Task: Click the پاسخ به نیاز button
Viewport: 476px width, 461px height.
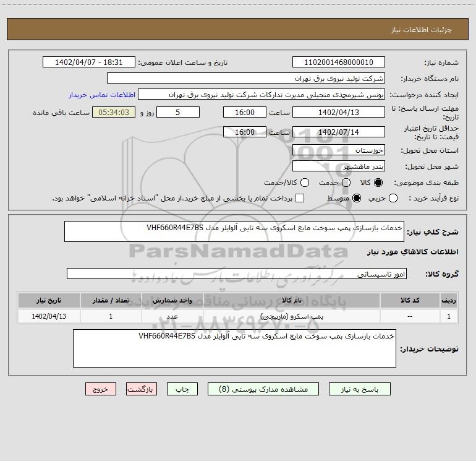Action: (x=359, y=389)
